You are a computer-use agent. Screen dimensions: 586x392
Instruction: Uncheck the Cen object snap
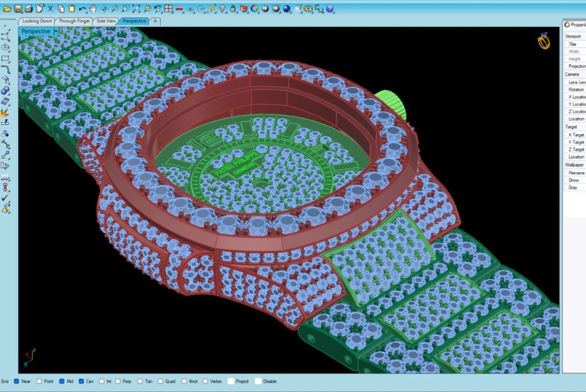81,381
